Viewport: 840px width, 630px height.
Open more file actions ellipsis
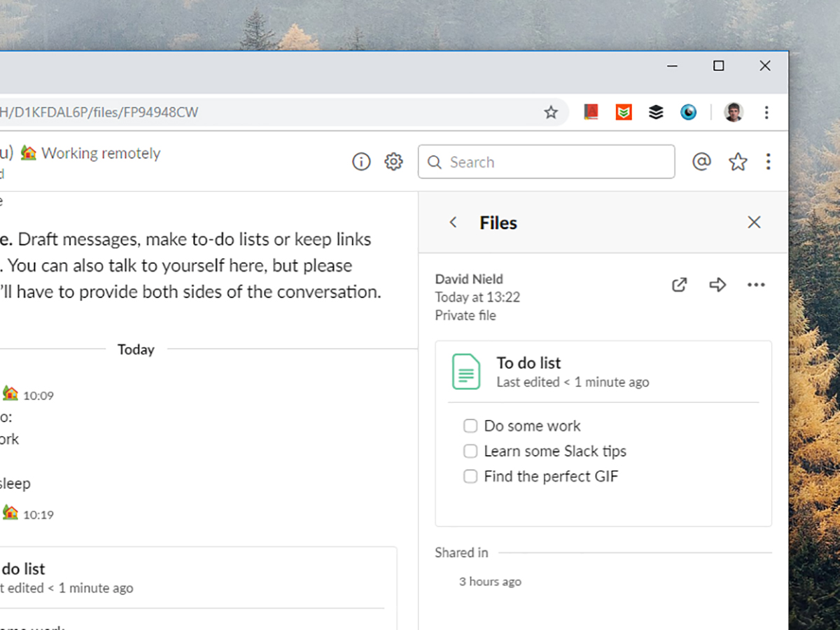[756, 285]
